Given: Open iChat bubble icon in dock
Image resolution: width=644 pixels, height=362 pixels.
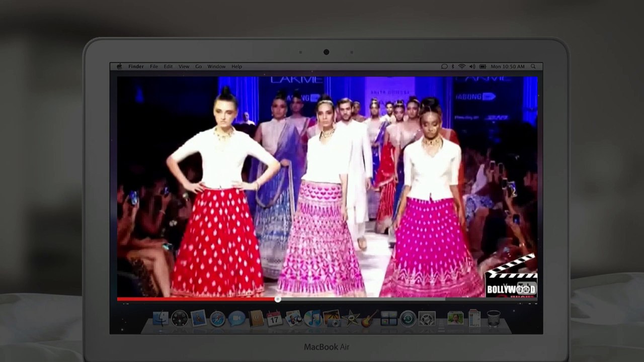Looking at the screenshot, I should tap(236, 318).
